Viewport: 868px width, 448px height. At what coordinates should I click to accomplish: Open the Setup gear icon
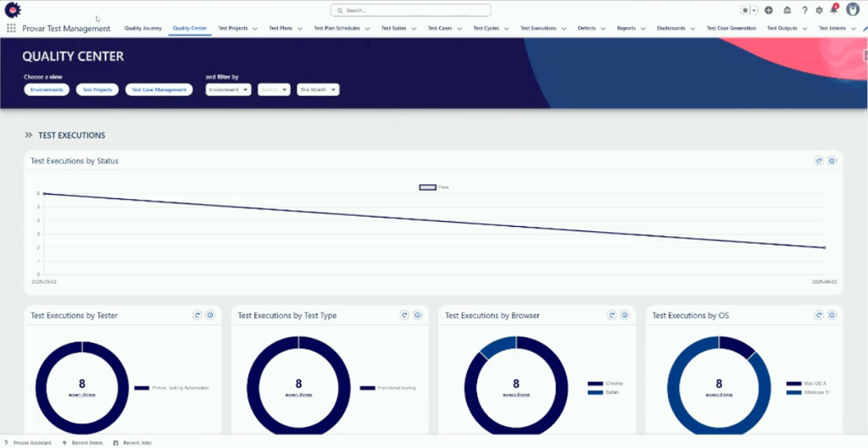click(820, 10)
